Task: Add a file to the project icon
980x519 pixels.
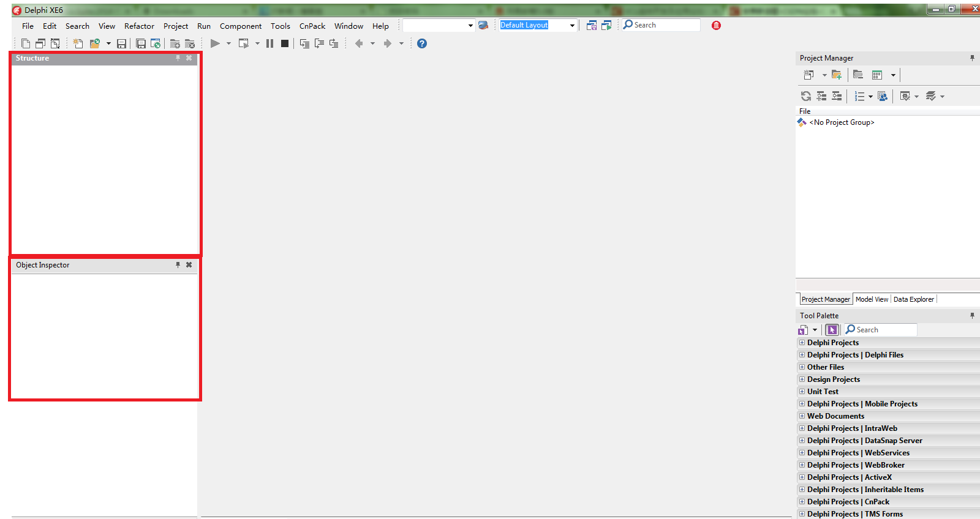Action: pos(175,43)
